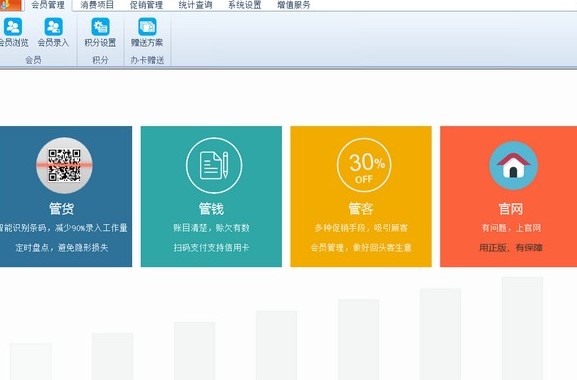Click the 有问题，上官网 text
Image resolution: width=577 pixels, height=380 pixels.
click(511, 228)
